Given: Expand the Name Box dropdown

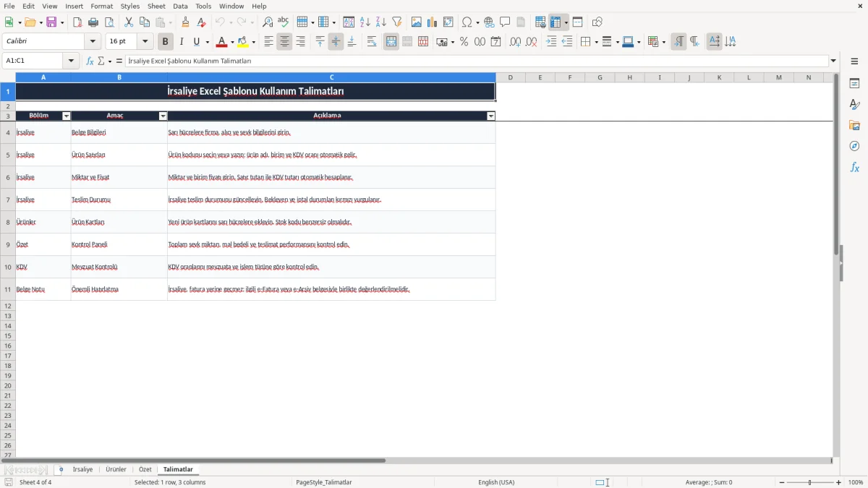Looking at the screenshot, I should tap(71, 61).
